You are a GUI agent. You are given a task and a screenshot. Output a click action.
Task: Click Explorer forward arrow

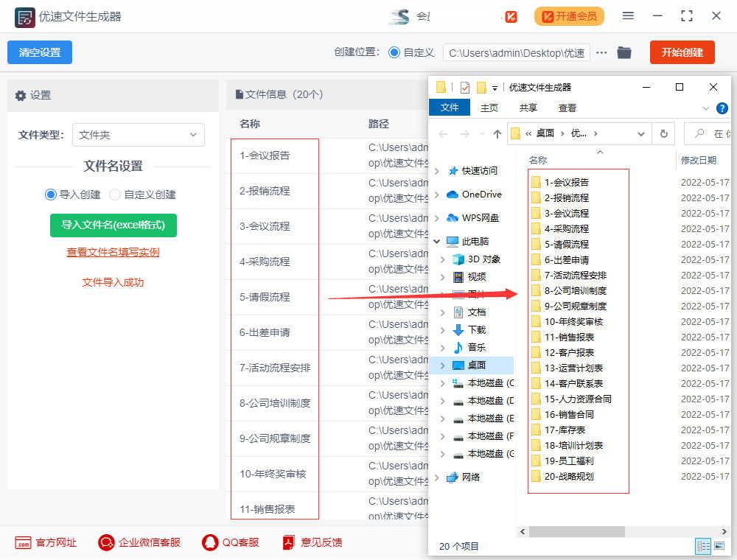(x=464, y=134)
